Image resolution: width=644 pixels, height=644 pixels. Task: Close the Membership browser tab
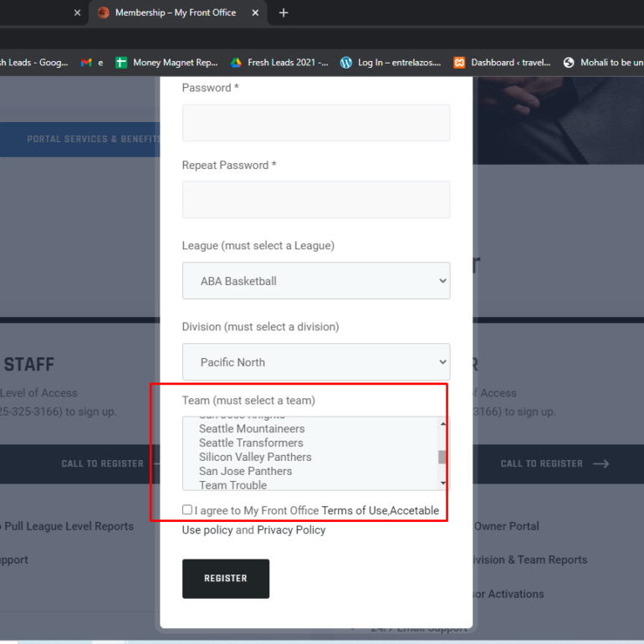point(255,13)
